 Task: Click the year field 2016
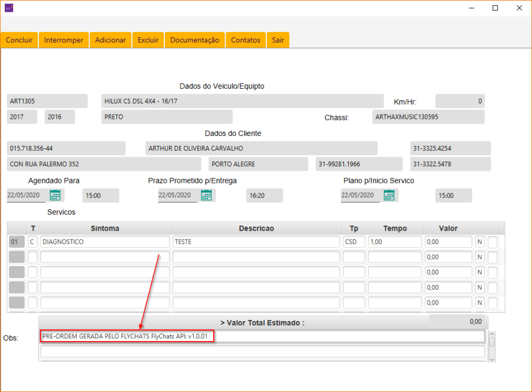point(60,116)
